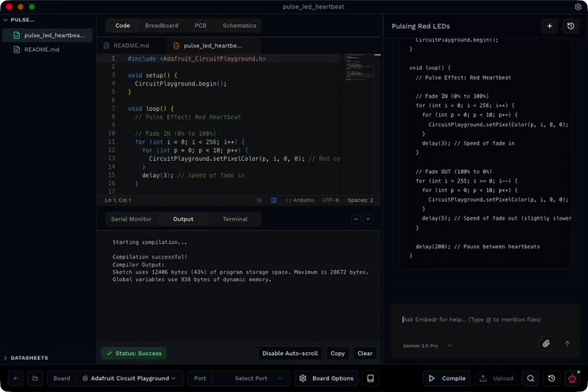This screenshot has height=392, width=588.
Task: Click code line 1 with #include
Action: tap(196, 59)
